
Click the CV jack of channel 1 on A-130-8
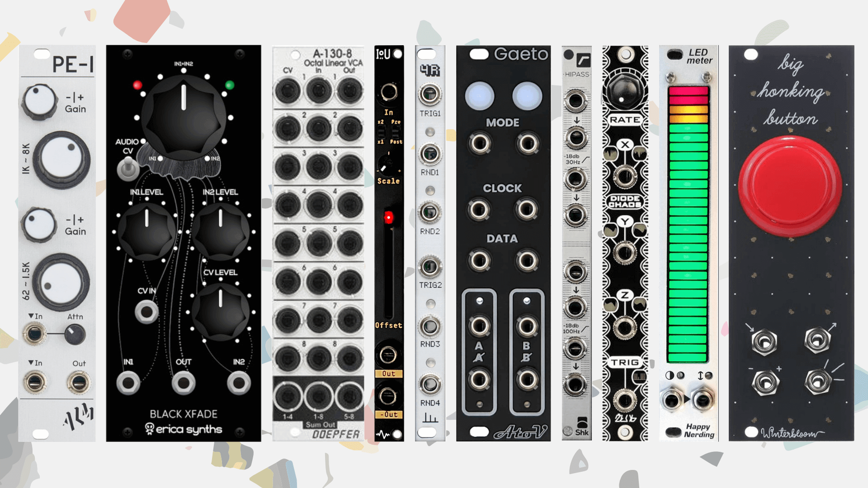287,91
